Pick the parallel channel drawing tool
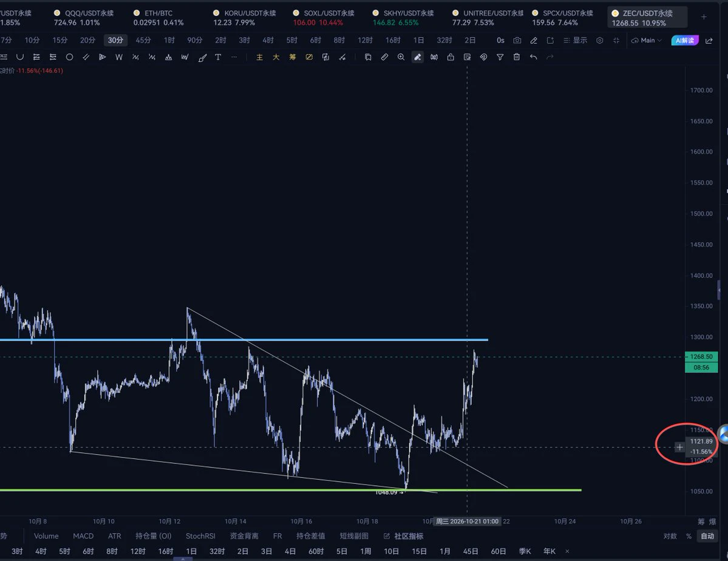Viewport: 728px width, 561px height. 86,57
